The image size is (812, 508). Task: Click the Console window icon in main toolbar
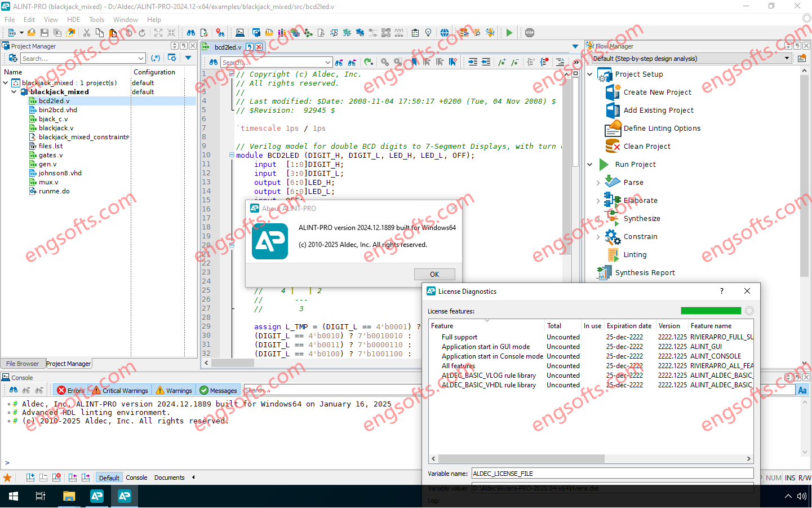click(240, 33)
